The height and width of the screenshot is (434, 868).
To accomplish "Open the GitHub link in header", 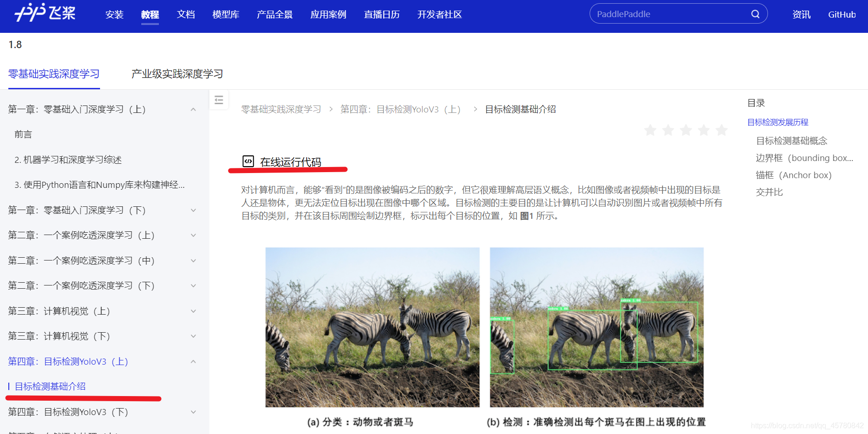I will (x=842, y=14).
